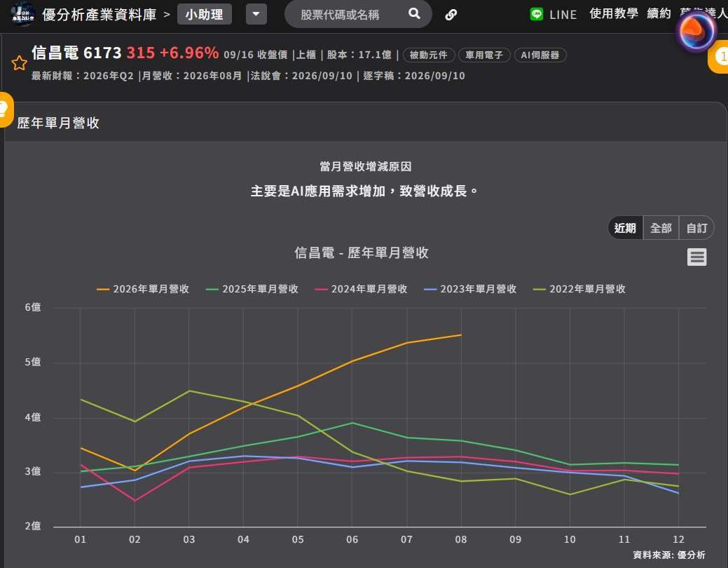This screenshot has height=568, width=728.
Task: Click the site logo avatar
Action: [22, 14]
